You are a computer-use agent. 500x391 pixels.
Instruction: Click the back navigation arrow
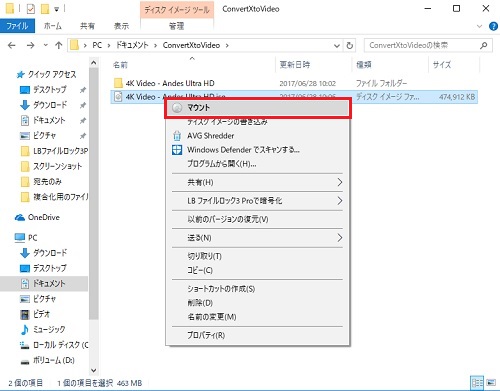click(12, 45)
